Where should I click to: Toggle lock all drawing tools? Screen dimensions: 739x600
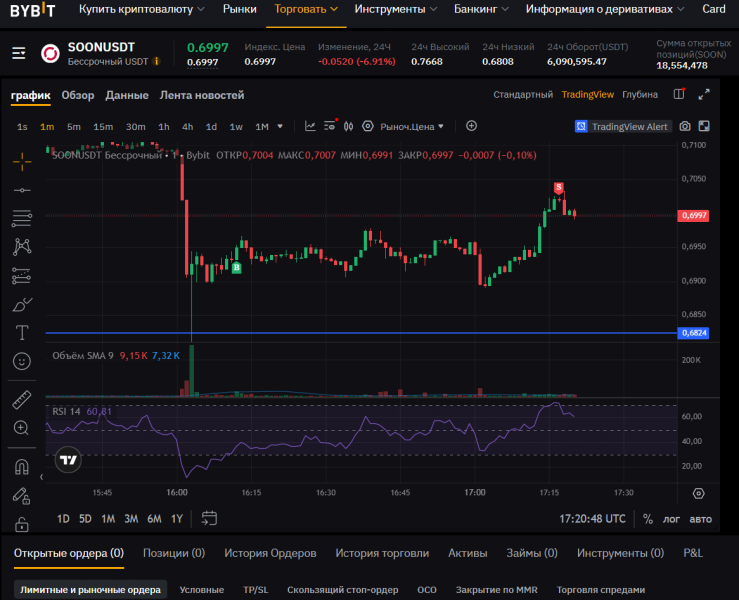pyautogui.click(x=22, y=524)
